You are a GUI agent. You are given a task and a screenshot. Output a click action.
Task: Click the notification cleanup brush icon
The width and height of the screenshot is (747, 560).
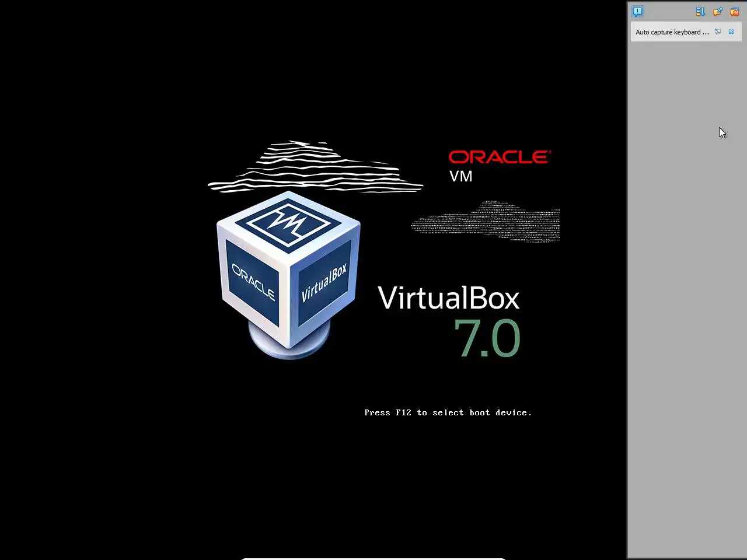point(717,12)
